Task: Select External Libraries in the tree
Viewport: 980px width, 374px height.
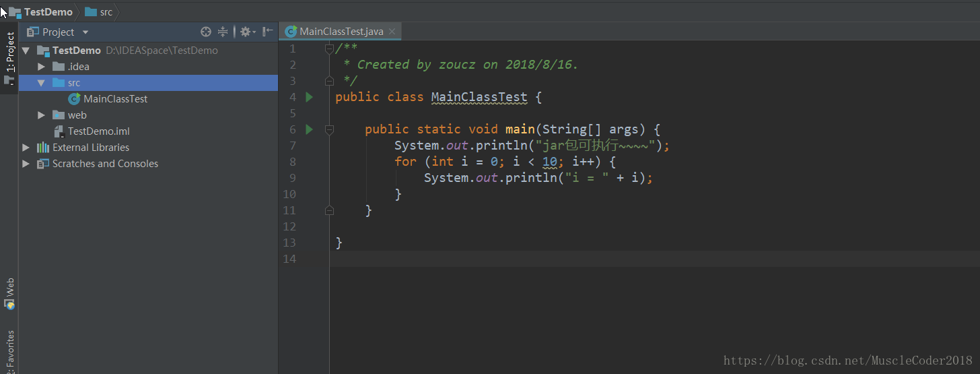Action: (x=91, y=148)
